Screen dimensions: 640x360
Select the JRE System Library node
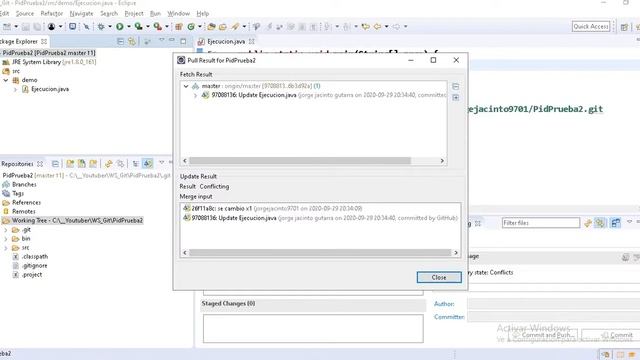(49, 62)
